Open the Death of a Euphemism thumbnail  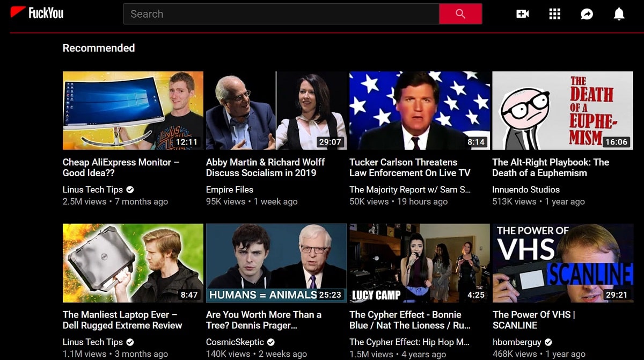[x=562, y=111]
